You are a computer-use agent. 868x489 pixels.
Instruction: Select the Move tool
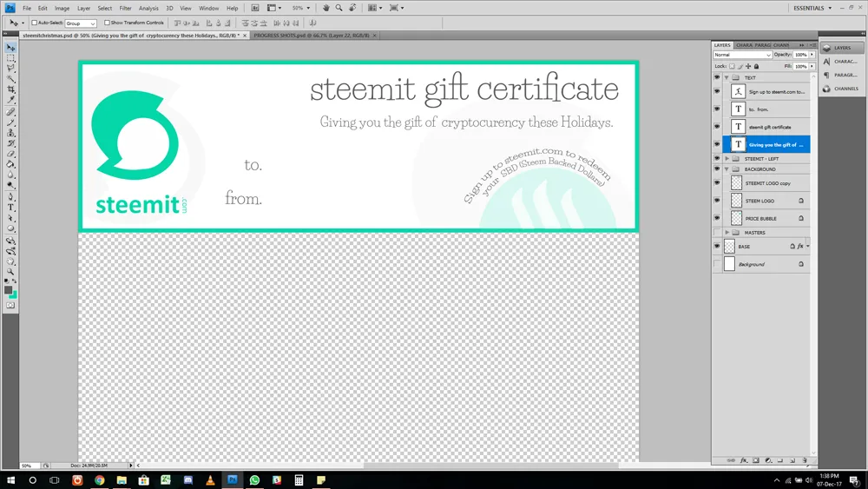[10, 48]
